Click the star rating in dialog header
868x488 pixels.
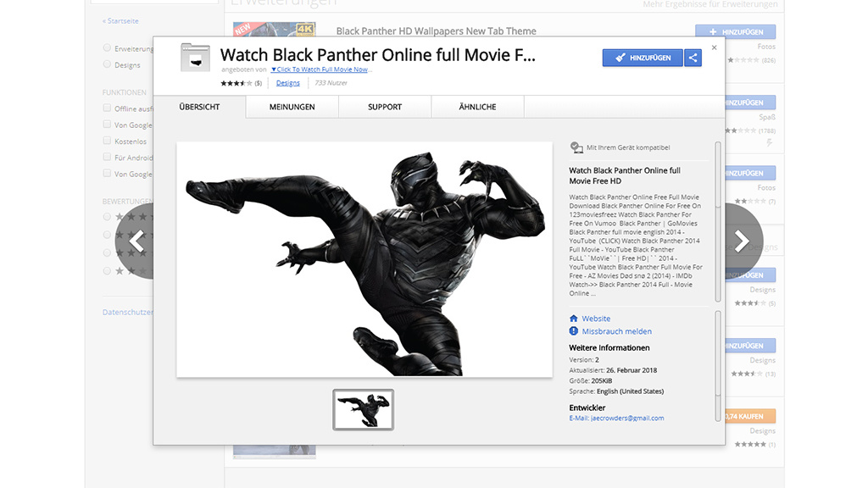(236, 83)
